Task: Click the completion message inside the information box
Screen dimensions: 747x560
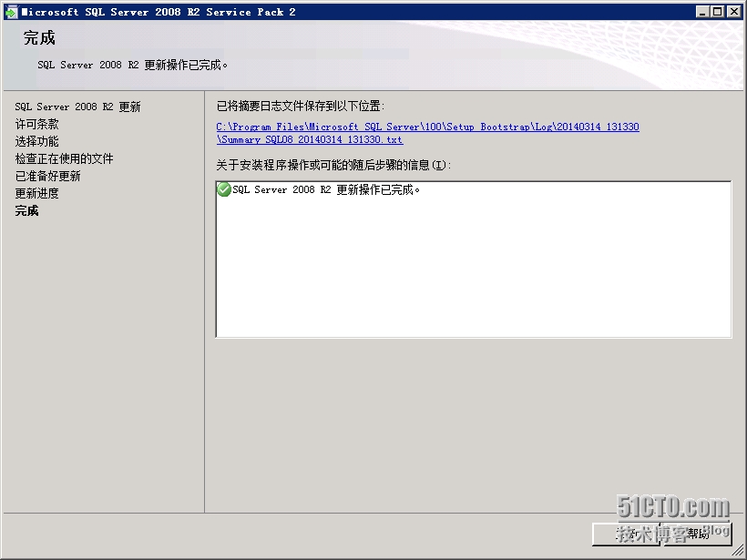Action: 326,189
